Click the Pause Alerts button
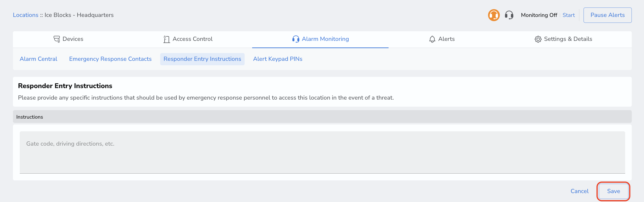 [607, 15]
